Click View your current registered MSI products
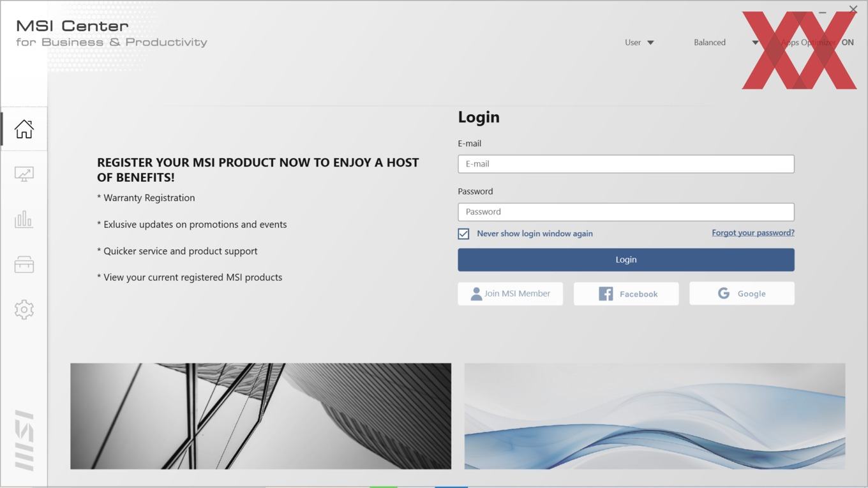This screenshot has width=868, height=488. (190, 277)
